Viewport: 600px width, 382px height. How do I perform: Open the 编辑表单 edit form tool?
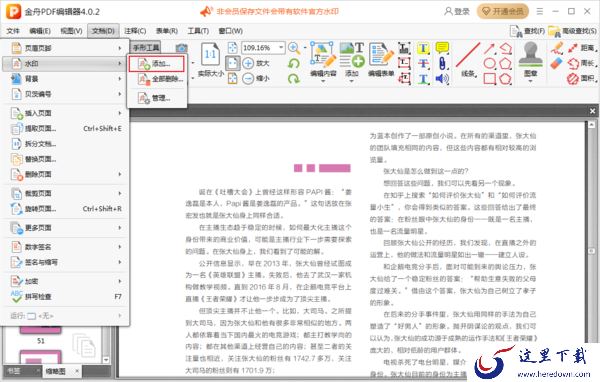(x=381, y=59)
